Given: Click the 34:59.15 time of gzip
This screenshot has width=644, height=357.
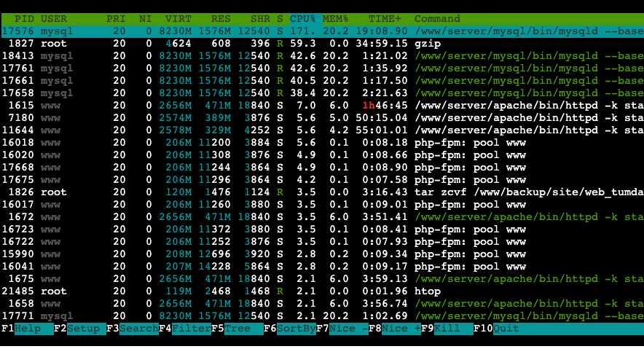Looking at the screenshot, I should pyautogui.click(x=382, y=44).
